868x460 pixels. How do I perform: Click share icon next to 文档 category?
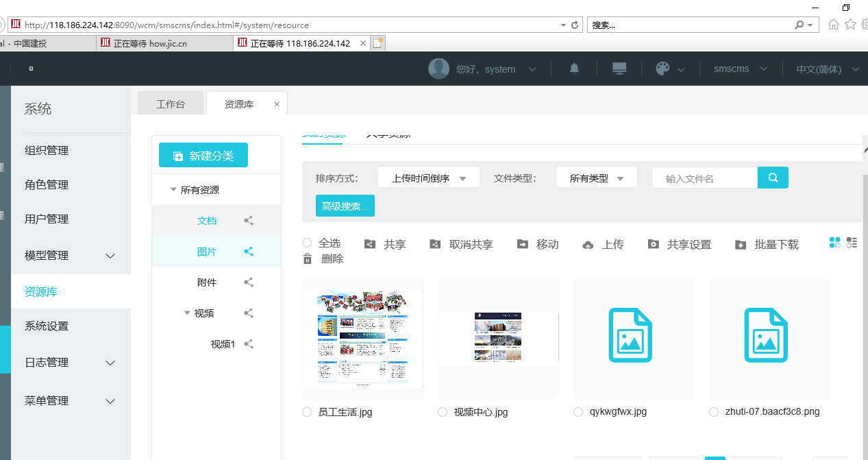(x=249, y=221)
